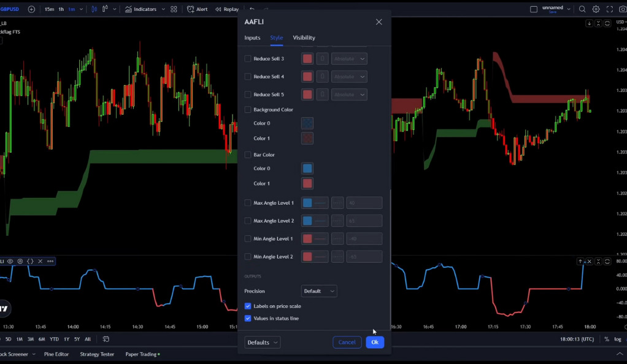The height and width of the screenshot is (364, 627).
Task: Open the Defaults dropdown menu
Action: 263,343
